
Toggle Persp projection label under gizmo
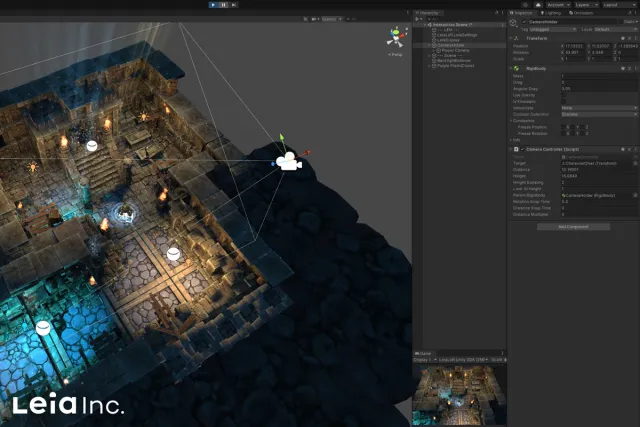tap(395, 54)
